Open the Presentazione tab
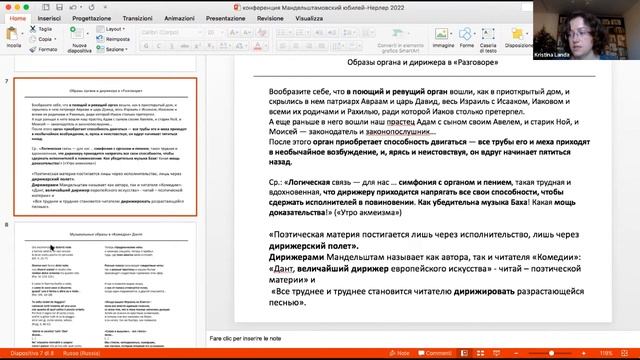This screenshot has width=640, height=360. (x=225, y=18)
